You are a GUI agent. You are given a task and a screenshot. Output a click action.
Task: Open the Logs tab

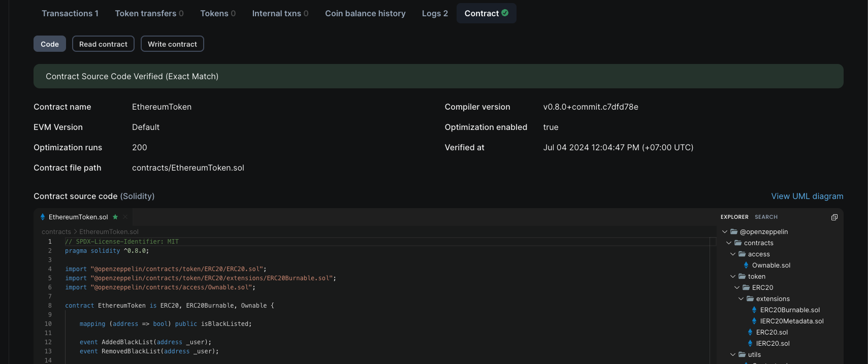click(435, 13)
